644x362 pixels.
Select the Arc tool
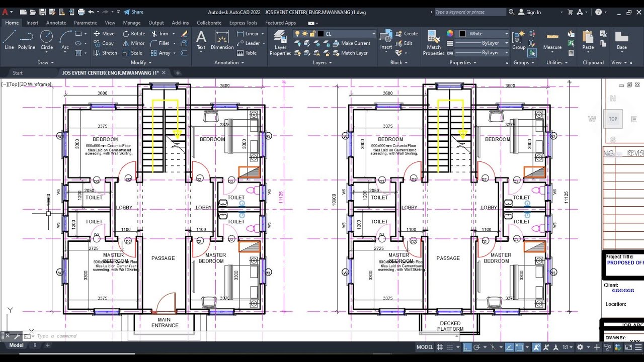tap(65, 40)
